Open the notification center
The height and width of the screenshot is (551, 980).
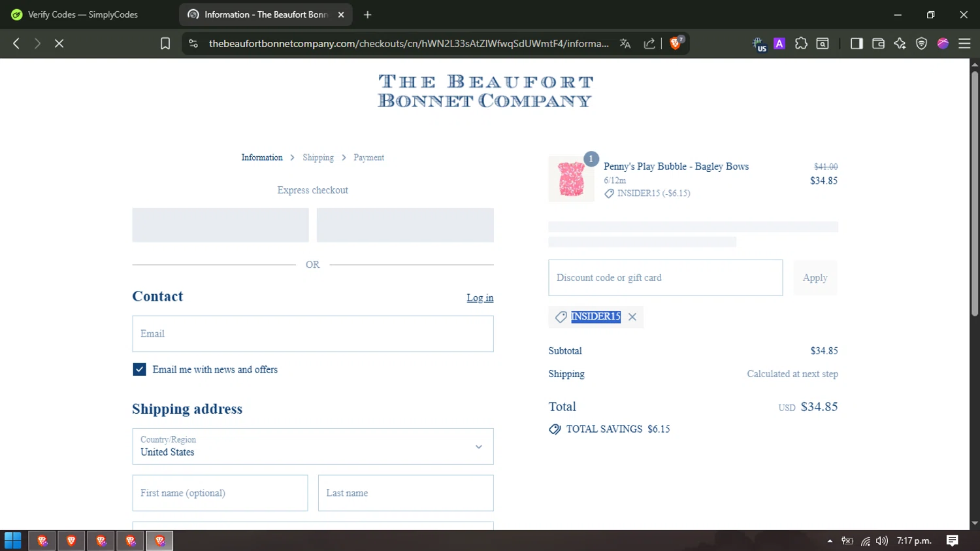click(953, 541)
